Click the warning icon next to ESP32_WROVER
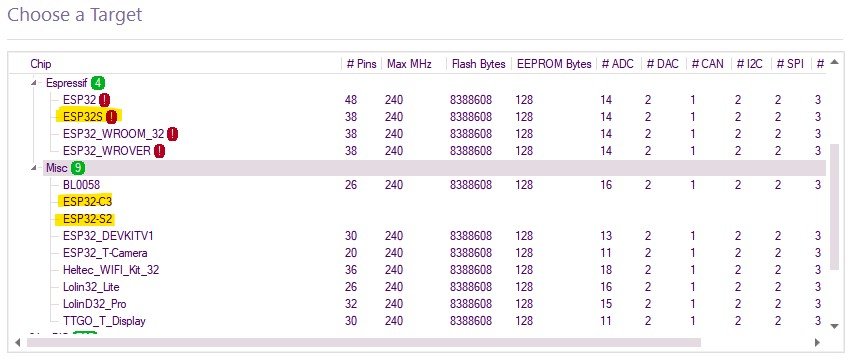This screenshot has width=855, height=364. [159, 151]
